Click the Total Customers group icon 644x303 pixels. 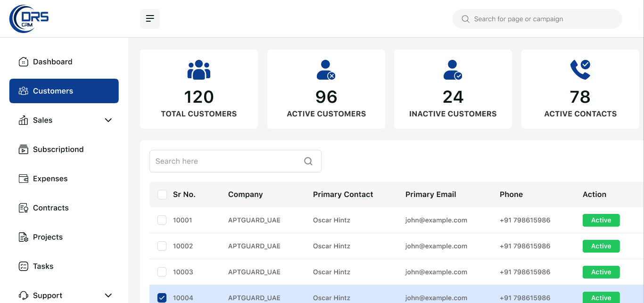tap(198, 70)
